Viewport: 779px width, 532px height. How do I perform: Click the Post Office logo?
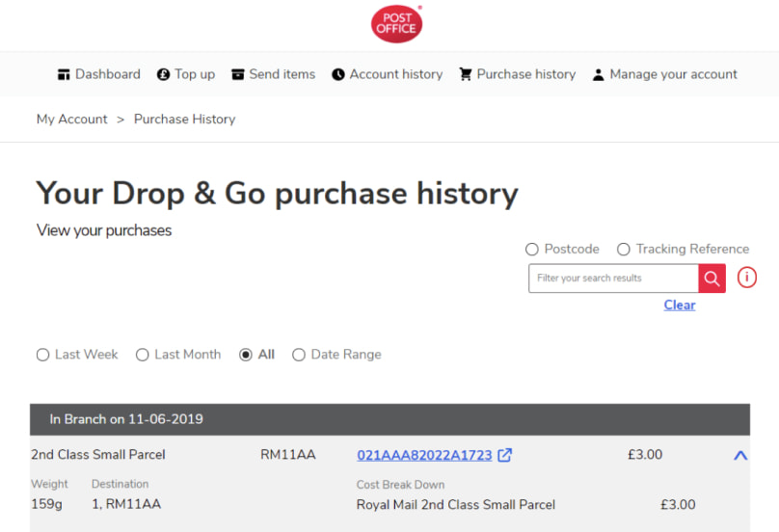(396, 24)
